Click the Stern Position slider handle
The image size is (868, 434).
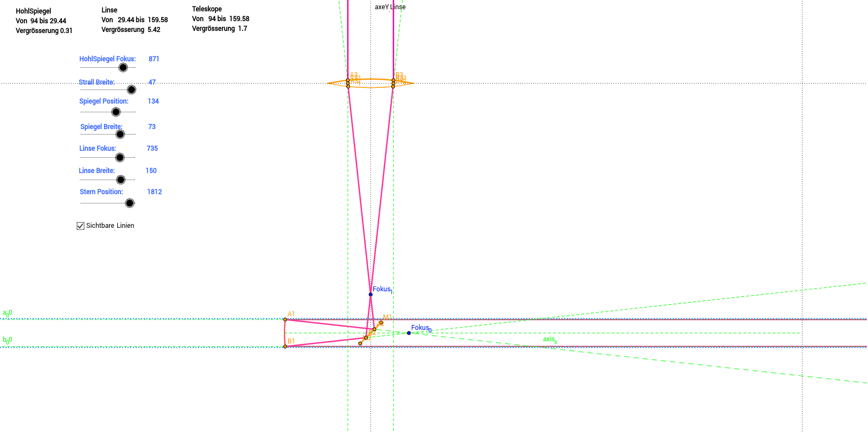pos(130,203)
